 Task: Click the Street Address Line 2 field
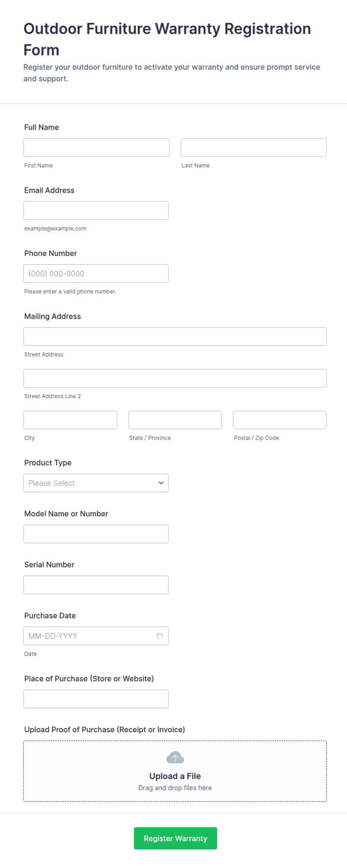(175, 378)
